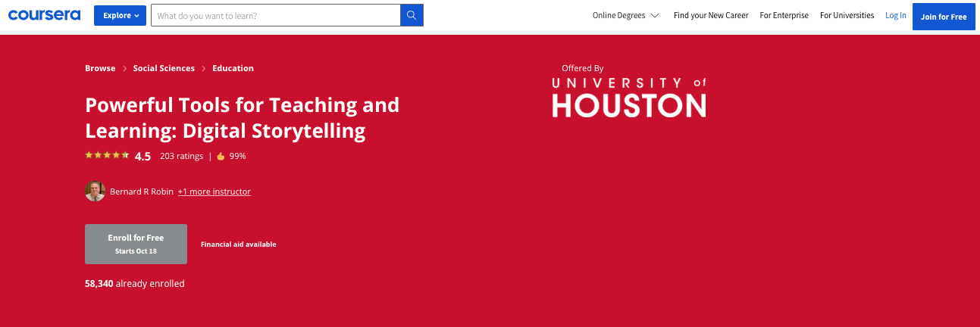Click the University of Houston logo
The width and height of the screenshot is (980, 327).
tap(629, 98)
